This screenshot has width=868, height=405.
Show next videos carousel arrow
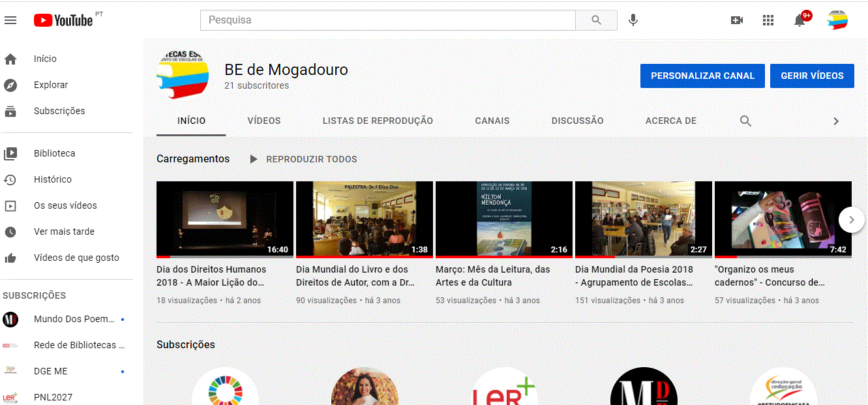pos(851,220)
